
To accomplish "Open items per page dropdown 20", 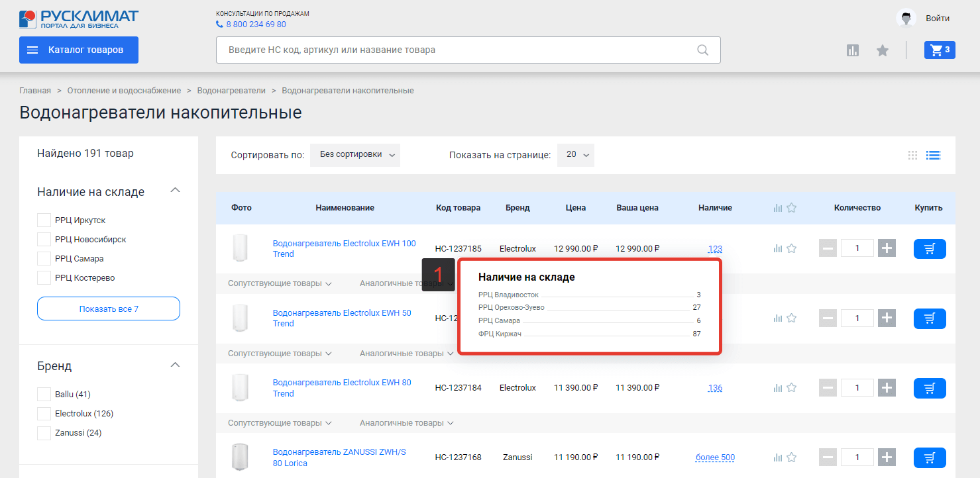I will 576,155.
